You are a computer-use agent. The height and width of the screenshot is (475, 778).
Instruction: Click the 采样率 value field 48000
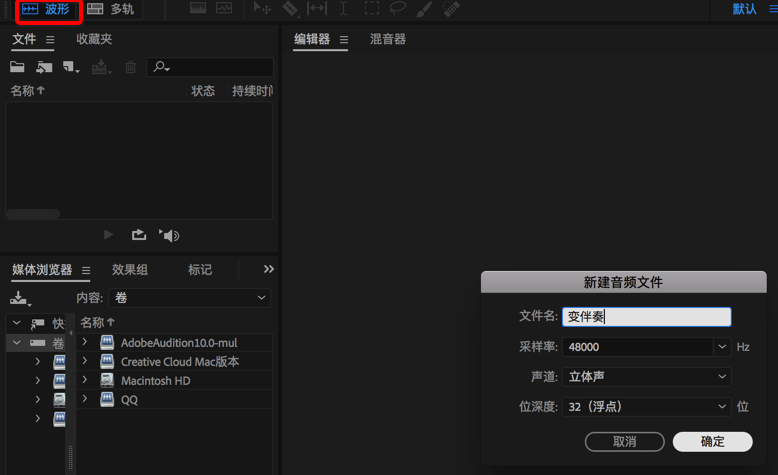638,347
